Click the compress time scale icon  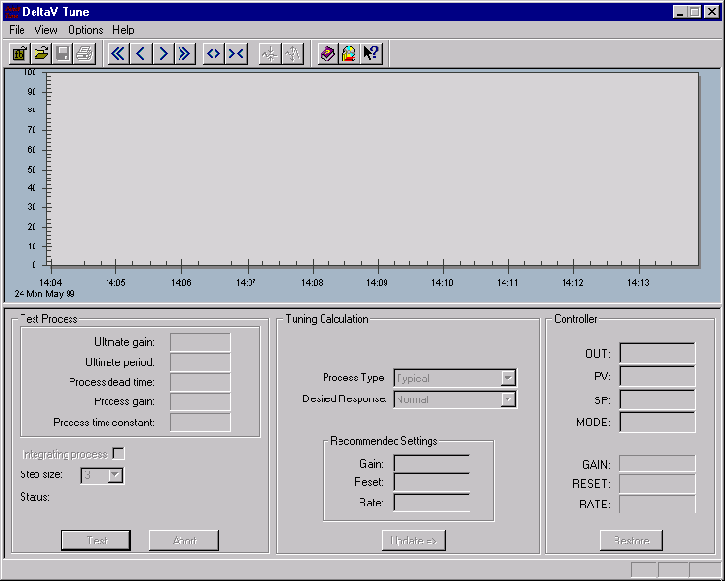pyautogui.click(x=236, y=54)
